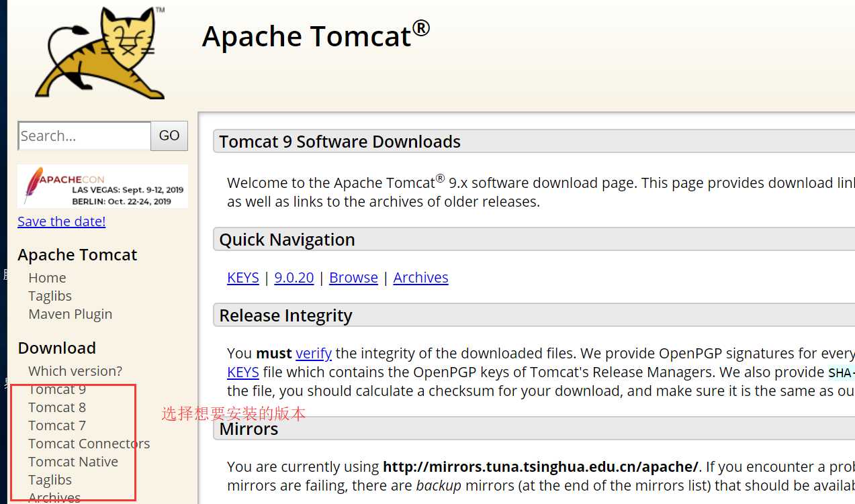
Task: Select Tomcat 8 in Download list
Action: pos(57,407)
